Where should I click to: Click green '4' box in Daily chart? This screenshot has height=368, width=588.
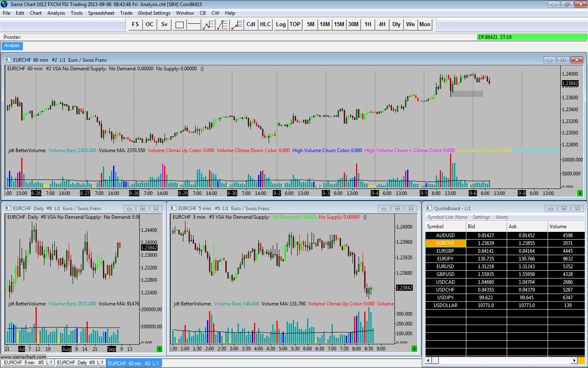click(159, 349)
